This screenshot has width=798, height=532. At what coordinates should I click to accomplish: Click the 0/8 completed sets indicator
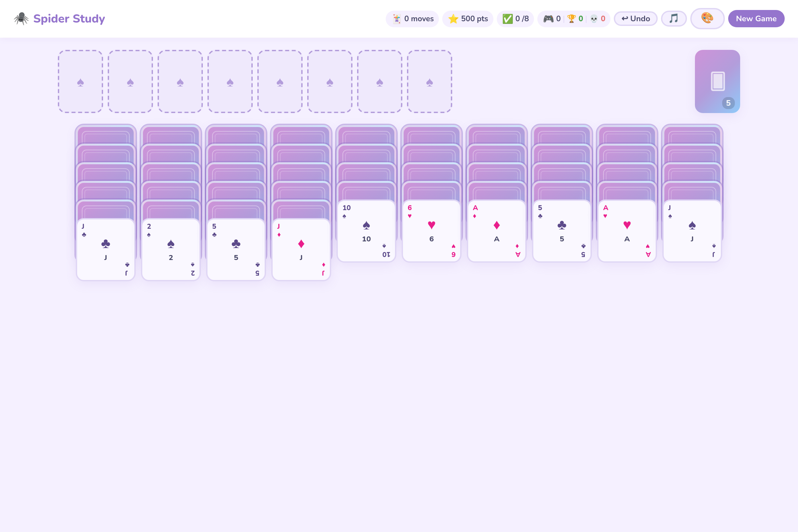(x=515, y=19)
